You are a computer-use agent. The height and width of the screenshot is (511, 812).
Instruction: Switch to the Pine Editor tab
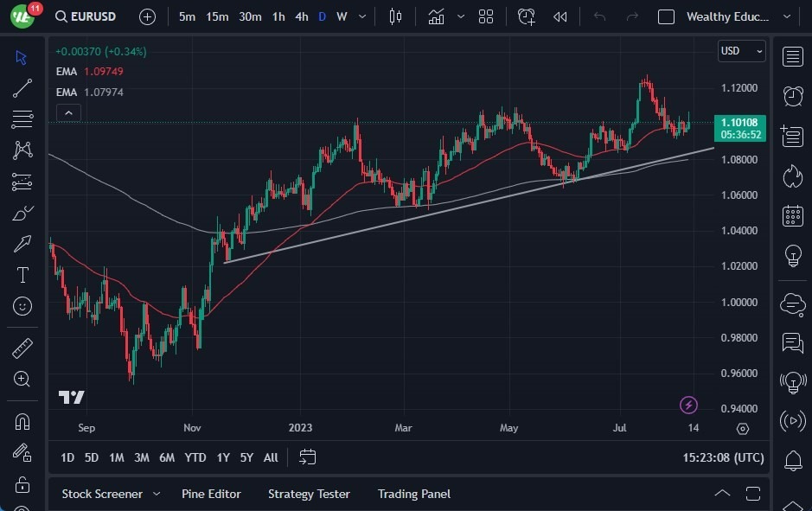click(211, 494)
